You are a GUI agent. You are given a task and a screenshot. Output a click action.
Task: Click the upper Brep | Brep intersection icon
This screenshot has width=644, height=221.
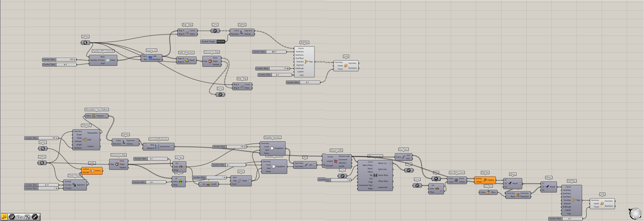tap(187, 32)
